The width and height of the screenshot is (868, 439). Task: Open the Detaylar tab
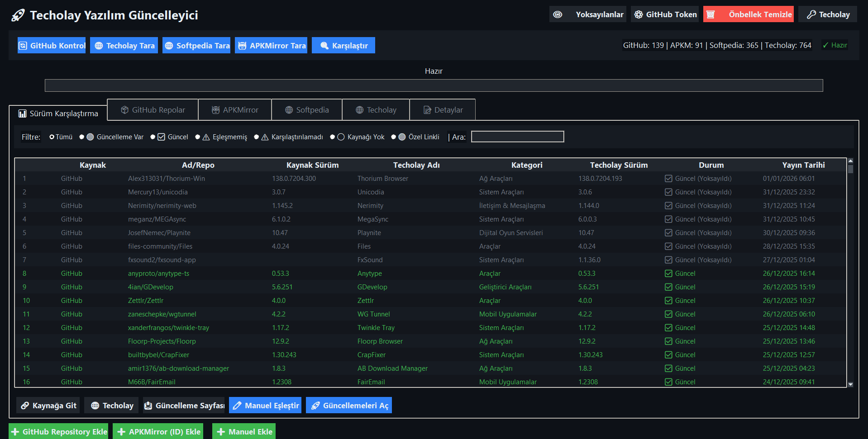443,110
